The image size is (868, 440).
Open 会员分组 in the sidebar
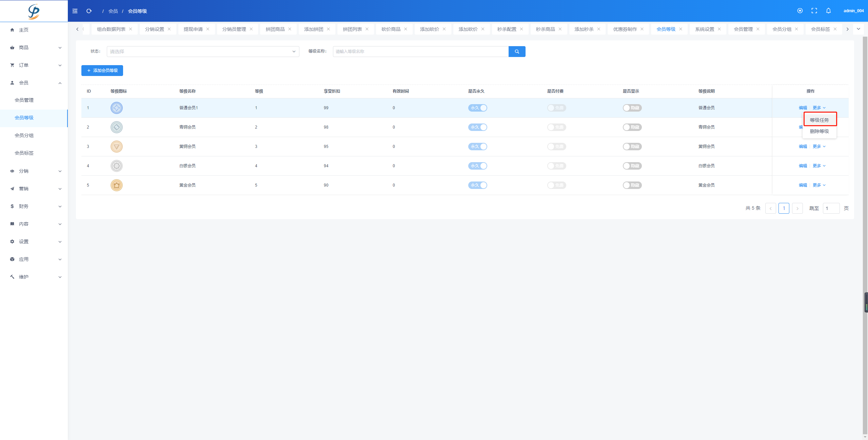[34, 135]
